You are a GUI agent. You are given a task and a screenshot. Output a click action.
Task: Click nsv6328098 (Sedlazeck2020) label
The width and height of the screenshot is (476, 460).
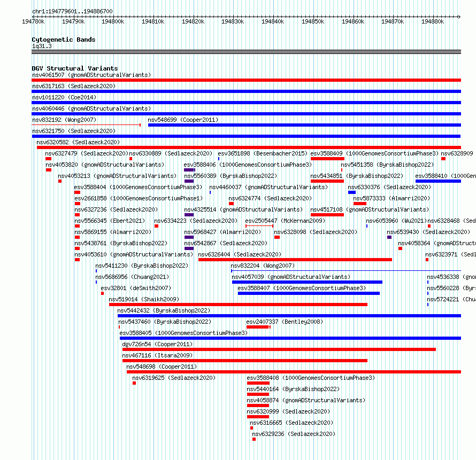(x=316, y=232)
